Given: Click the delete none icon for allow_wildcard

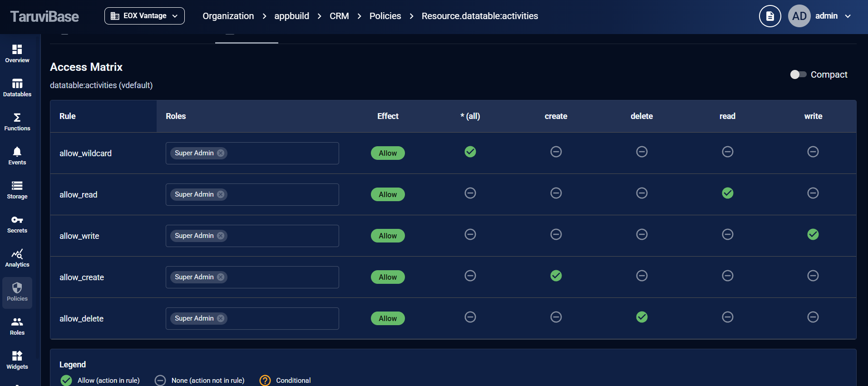Looking at the screenshot, I should point(642,152).
